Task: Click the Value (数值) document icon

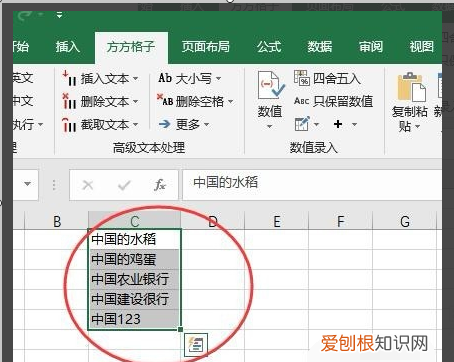Action: point(271,85)
